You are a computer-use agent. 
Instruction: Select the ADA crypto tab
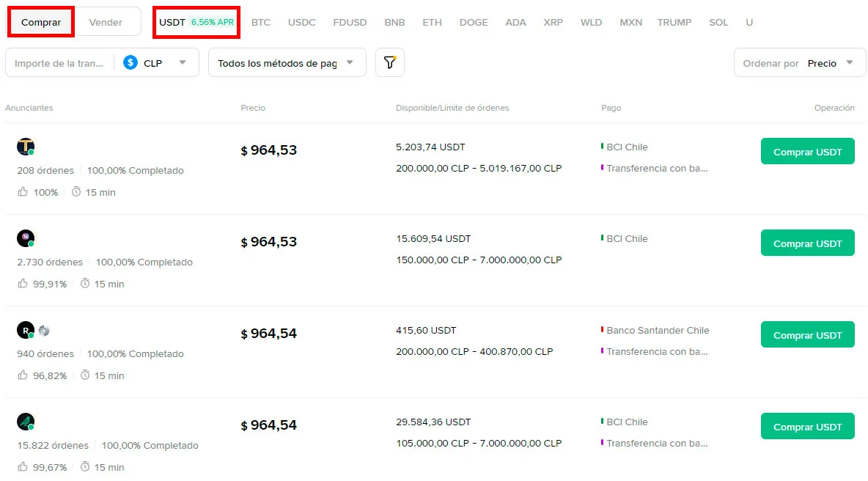click(515, 22)
